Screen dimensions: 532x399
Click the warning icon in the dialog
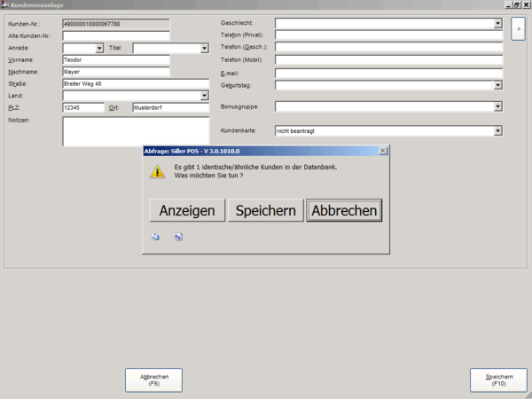point(159,170)
